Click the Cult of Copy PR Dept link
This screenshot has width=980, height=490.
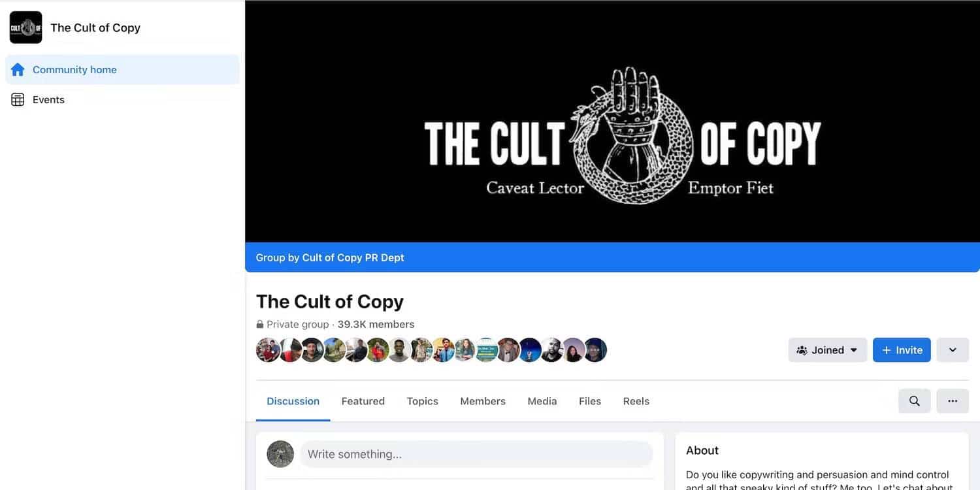353,257
